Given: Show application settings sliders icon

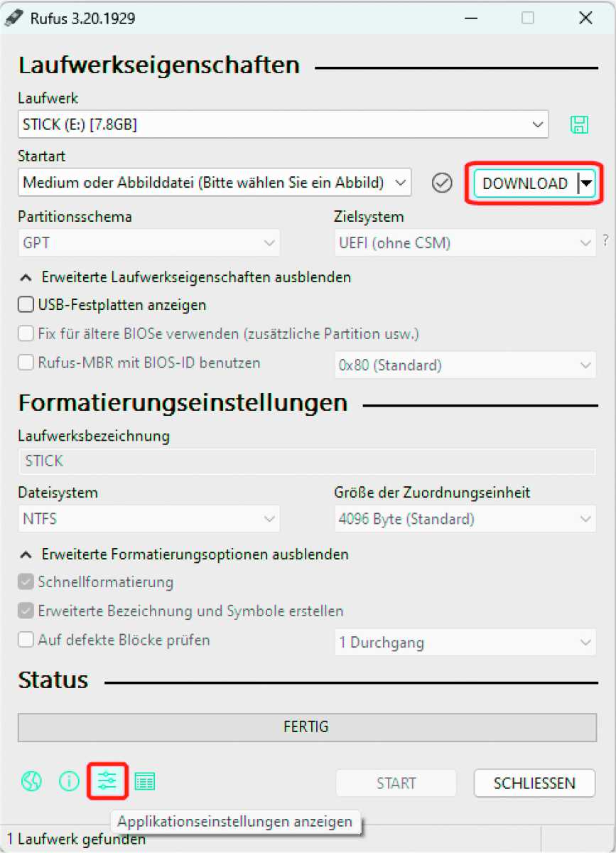Looking at the screenshot, I should tap(107, 782).
